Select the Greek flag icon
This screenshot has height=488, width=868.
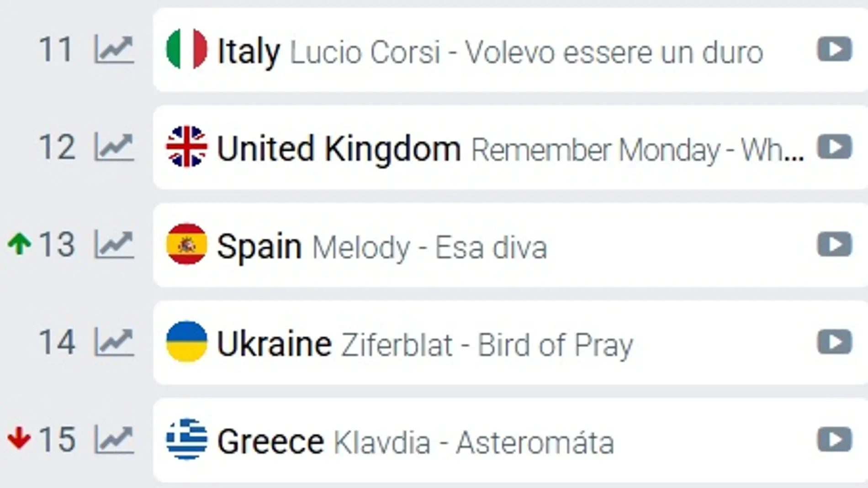(186, 440)
